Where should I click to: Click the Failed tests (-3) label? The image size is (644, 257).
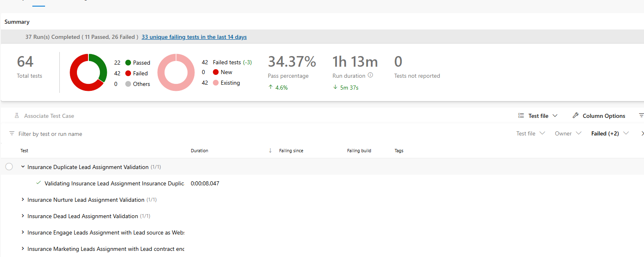tap(232, 62)
